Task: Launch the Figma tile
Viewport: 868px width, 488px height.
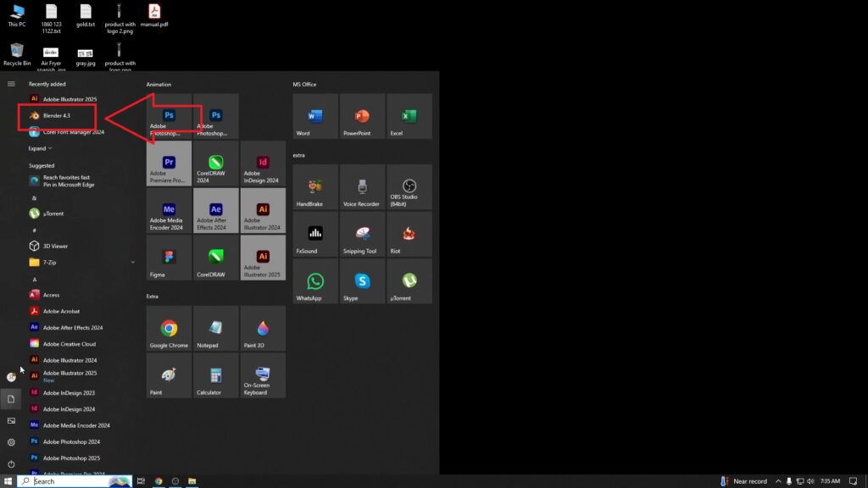Action: 169,258
